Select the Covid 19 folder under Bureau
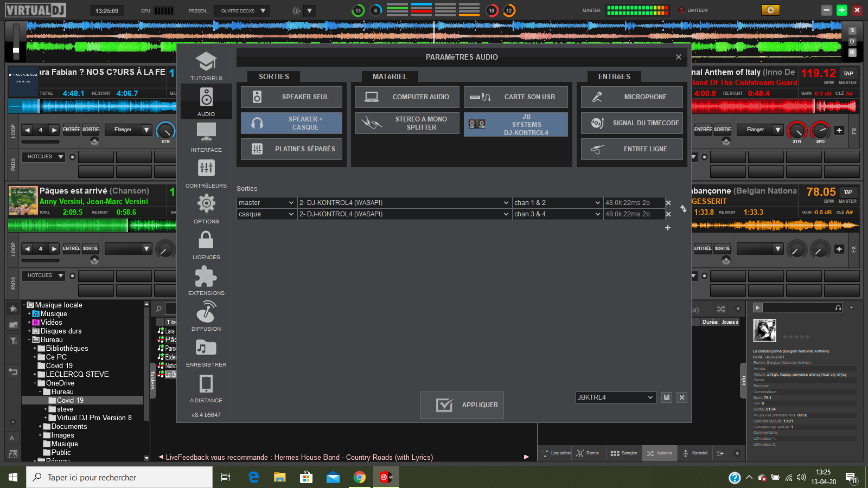Image resolution: width=868 pixels, height=488 pixels. [x=70, y=400]
